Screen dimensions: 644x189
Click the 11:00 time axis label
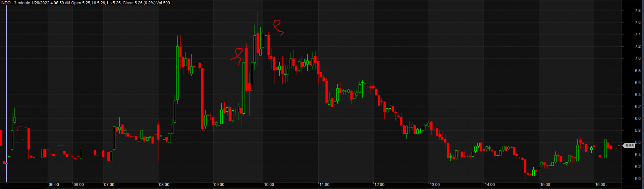pyautogui.click(x=324, y=185)
